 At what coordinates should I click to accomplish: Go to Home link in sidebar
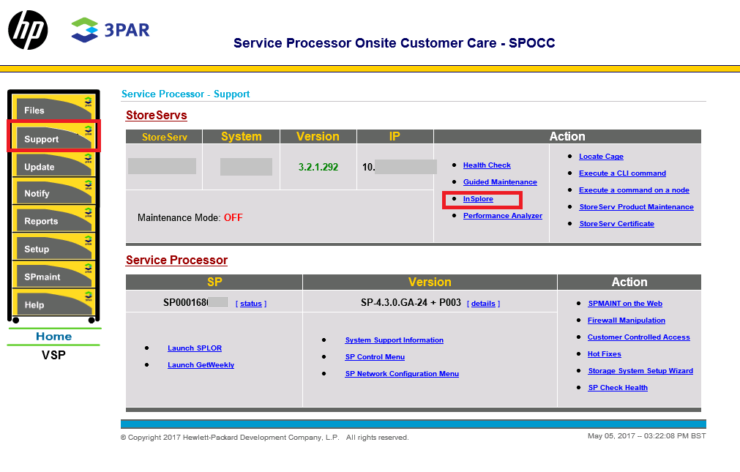click(54, 337)
